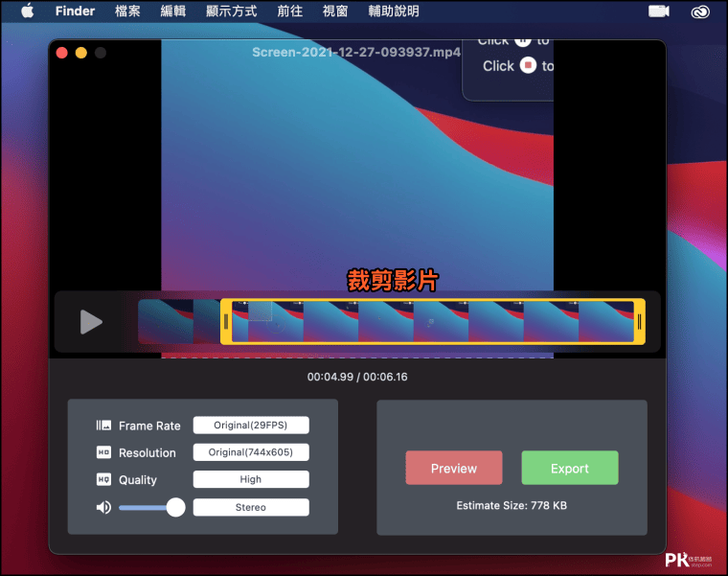Click the right yellow trim handle
The image size is (728, 576).
click(639, 321)
